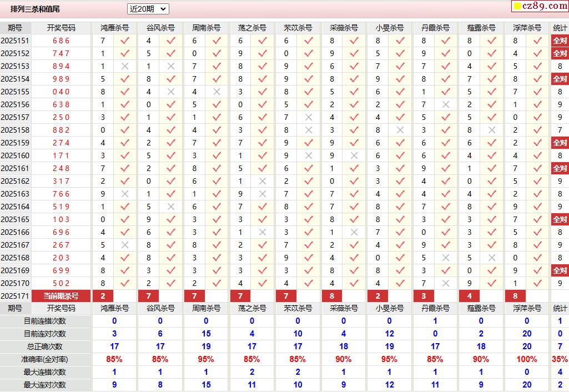Open the 近20期 period range dropdown

148,9
